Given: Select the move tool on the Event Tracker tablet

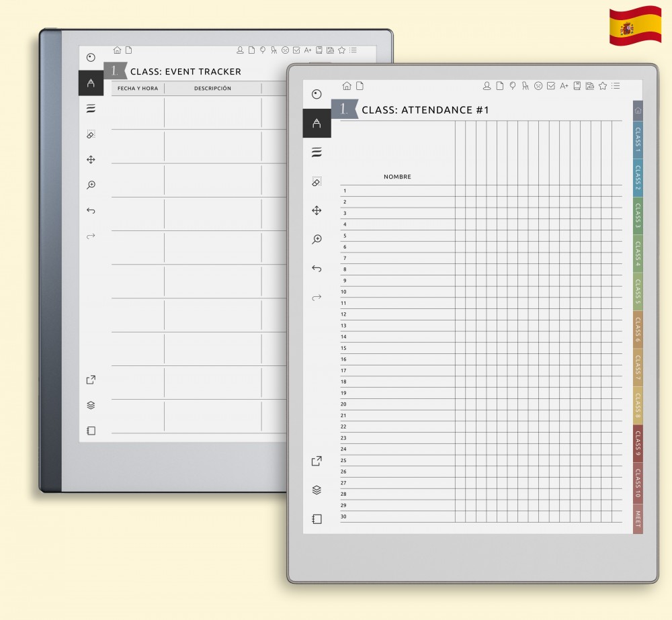Looking at the screenshot, I should [91, 159].
